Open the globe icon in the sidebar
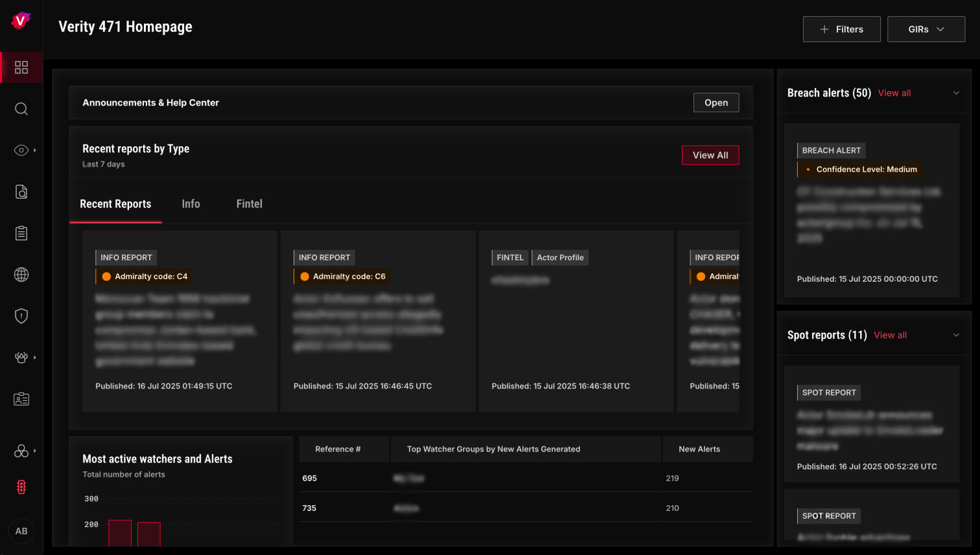Viewport: 980px width, 555px height. 21,275
